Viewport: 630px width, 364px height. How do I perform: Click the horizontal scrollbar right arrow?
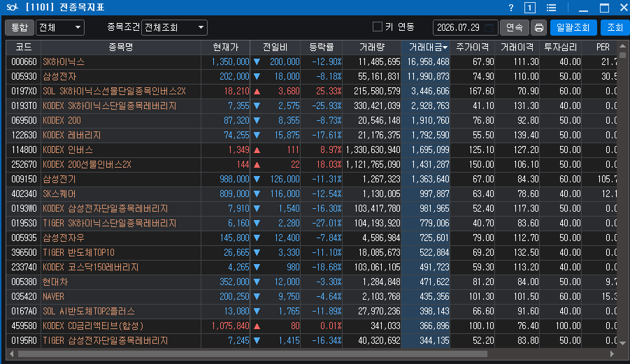[612, 354]
